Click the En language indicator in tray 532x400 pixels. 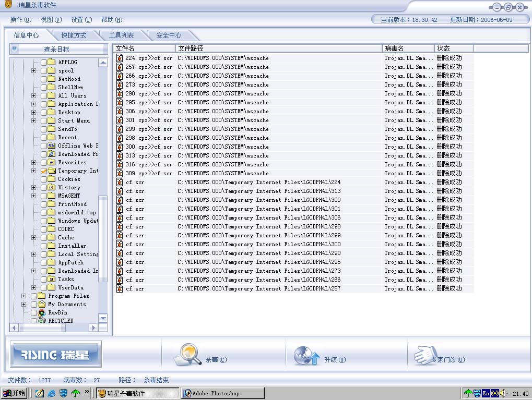point(486,393)
